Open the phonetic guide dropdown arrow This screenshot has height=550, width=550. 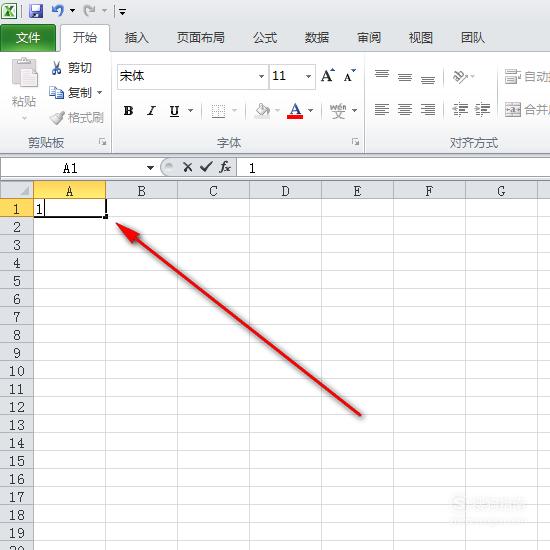355,111
